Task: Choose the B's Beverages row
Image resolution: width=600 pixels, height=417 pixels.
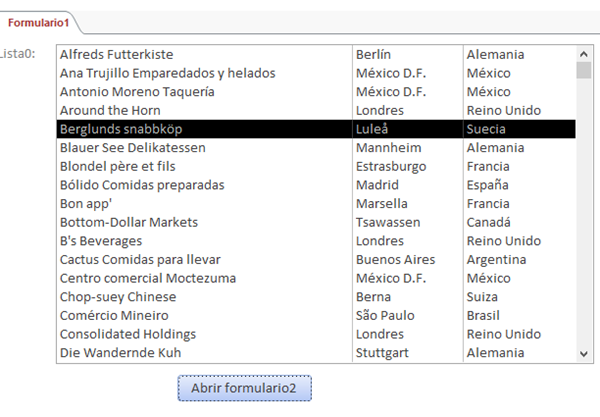Action: point(101,241)
